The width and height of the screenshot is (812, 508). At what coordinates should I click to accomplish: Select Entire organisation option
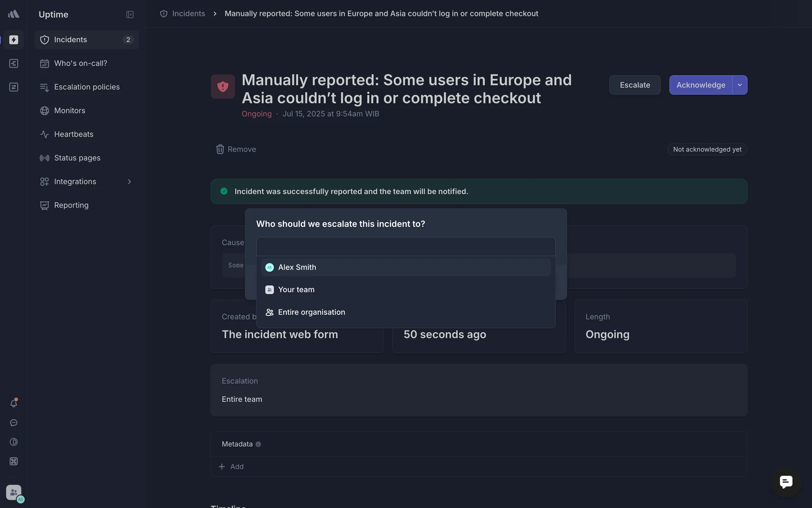(x=311, y=312)
